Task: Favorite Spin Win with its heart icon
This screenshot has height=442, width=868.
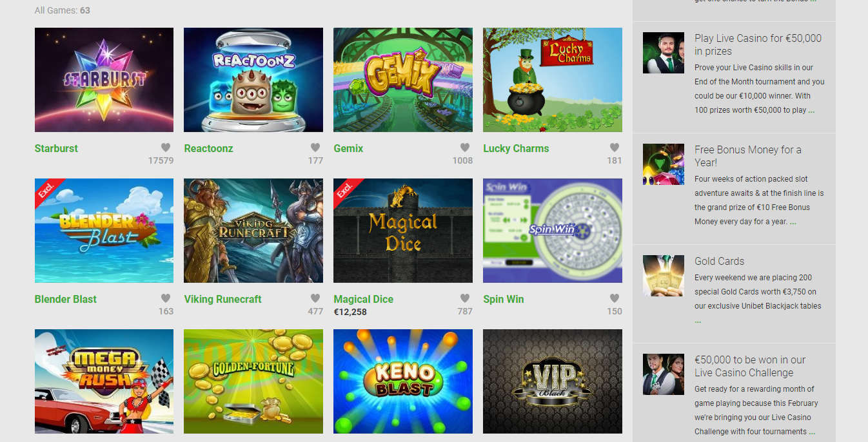Action: coord(615,298)
